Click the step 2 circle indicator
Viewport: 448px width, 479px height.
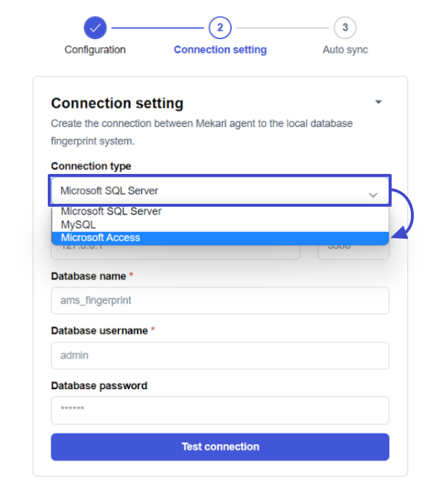point(220,28)
